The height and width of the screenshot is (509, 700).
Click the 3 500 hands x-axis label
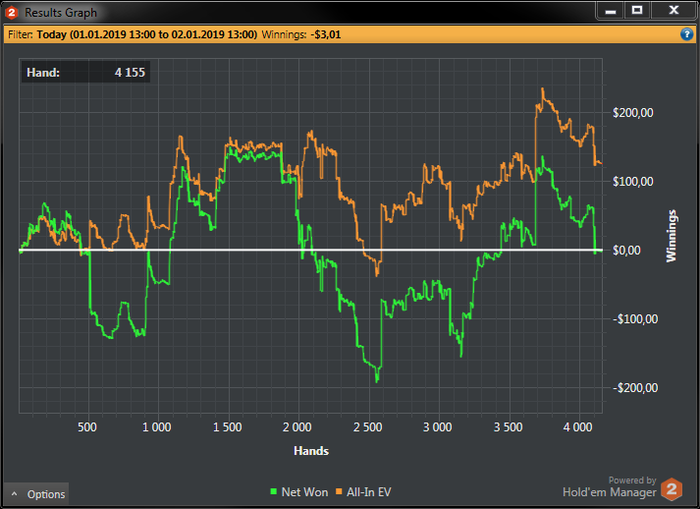(508, 427)
